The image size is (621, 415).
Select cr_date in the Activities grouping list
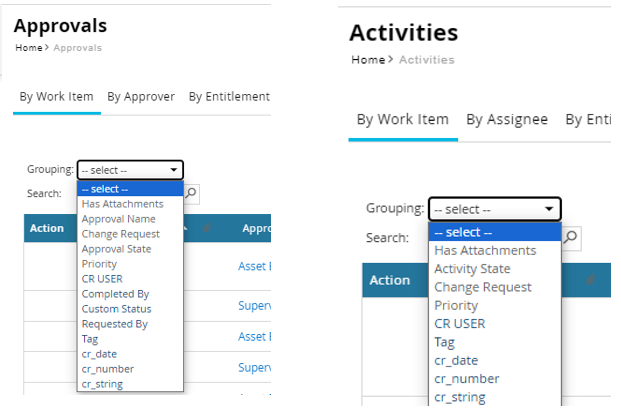coord(456,360)
